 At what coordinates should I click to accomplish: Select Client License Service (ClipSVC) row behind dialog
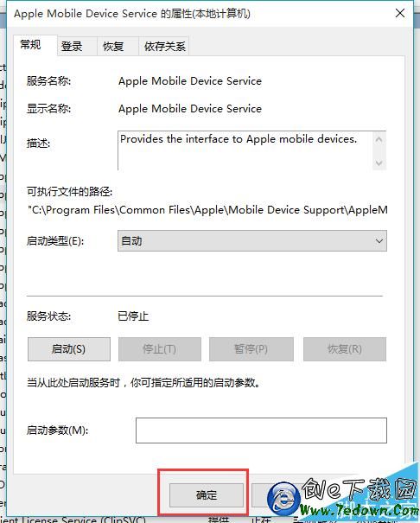(73, 520)
